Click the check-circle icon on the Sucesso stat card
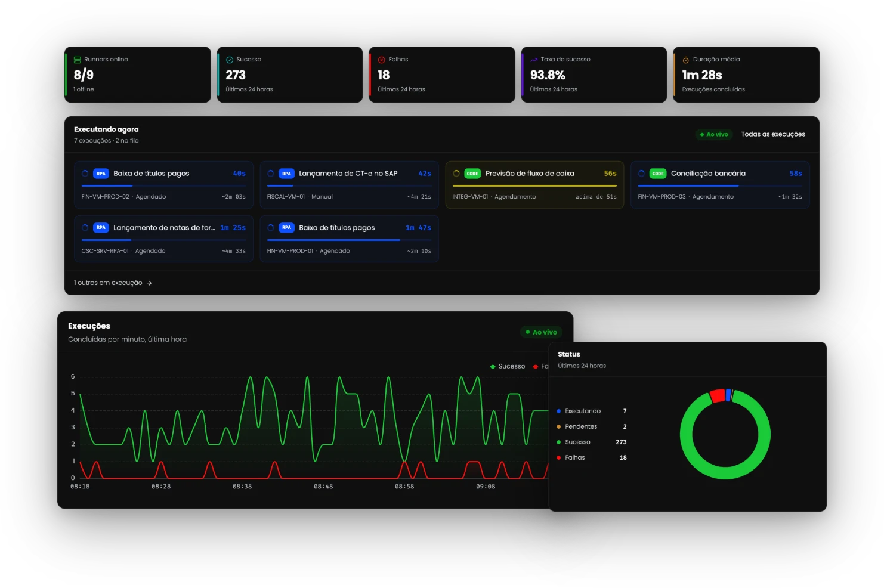 (230, 60)
